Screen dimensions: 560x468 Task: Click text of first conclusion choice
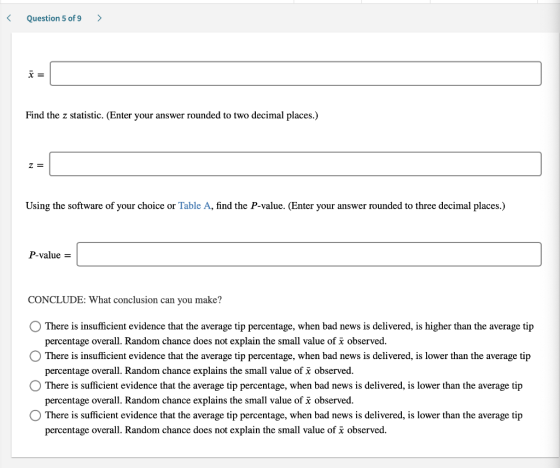289,334
